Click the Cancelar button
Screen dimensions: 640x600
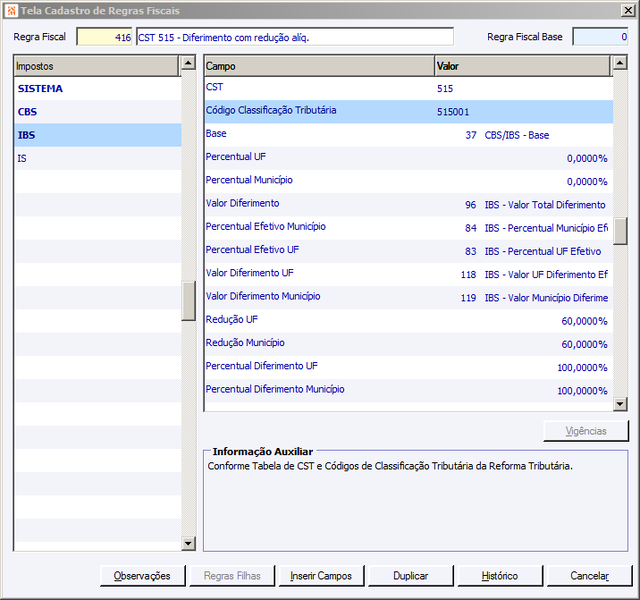[x=589, y=576]
